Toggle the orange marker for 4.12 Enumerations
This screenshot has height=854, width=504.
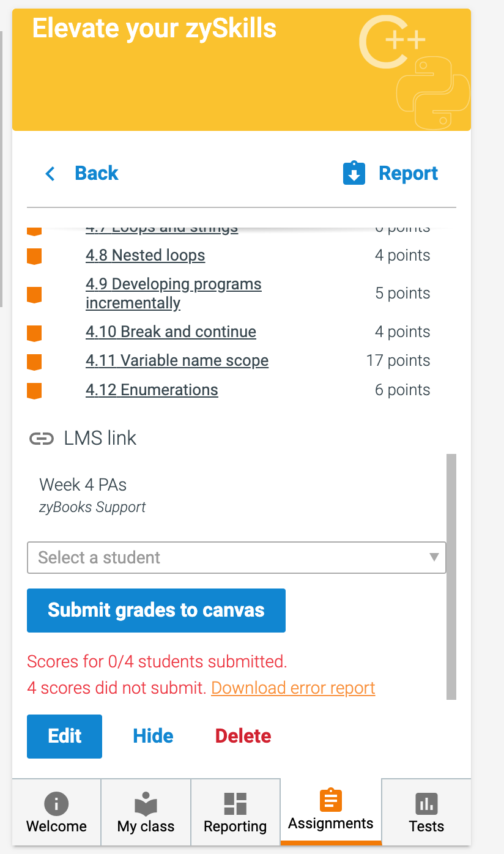[x=34, y=390]
